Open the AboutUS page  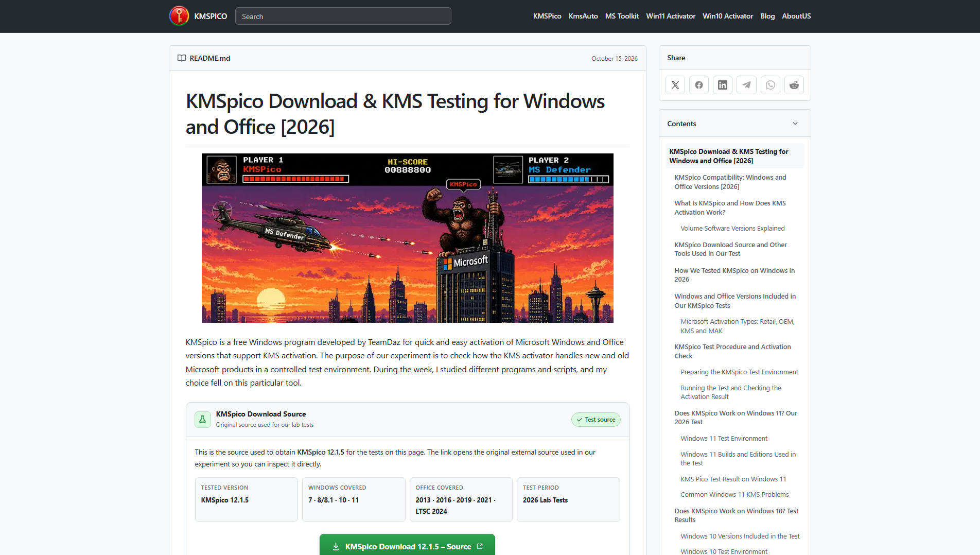796,16
